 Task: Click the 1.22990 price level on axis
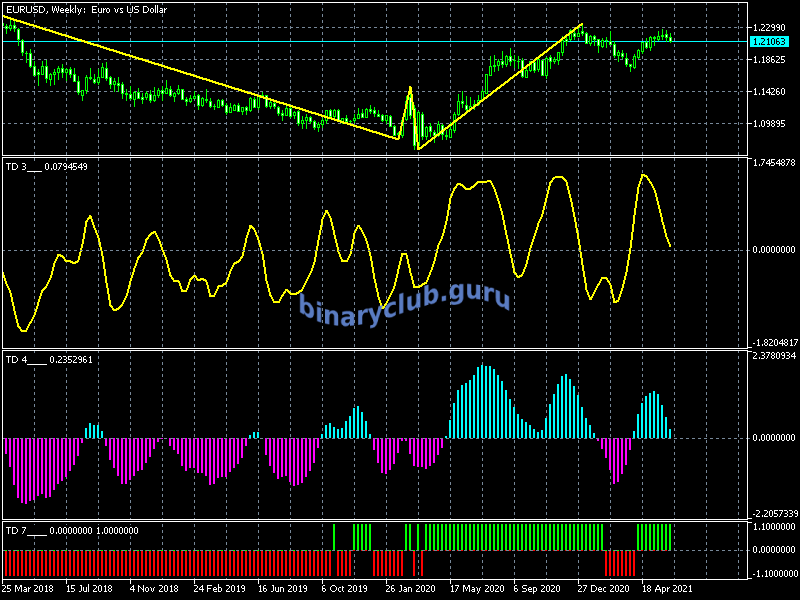point(772,28)
